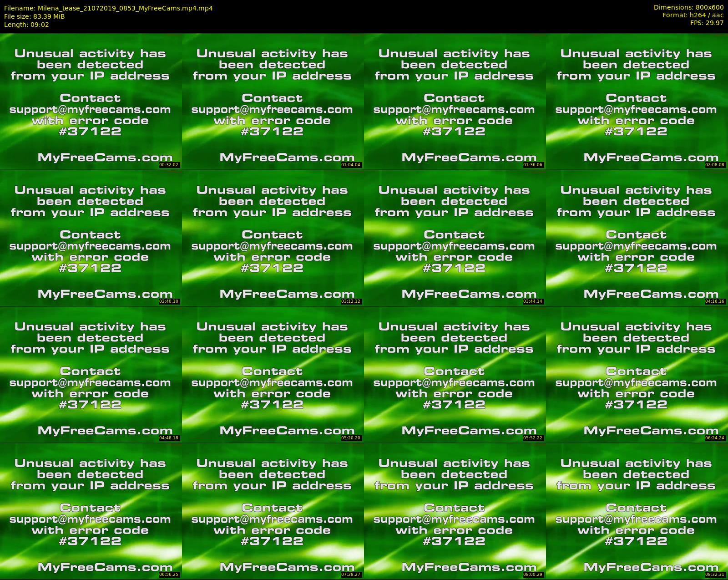The image size is (728, 580).
Task: Click the thumbnail marked 02:40.10
Action: click(91, 238)
